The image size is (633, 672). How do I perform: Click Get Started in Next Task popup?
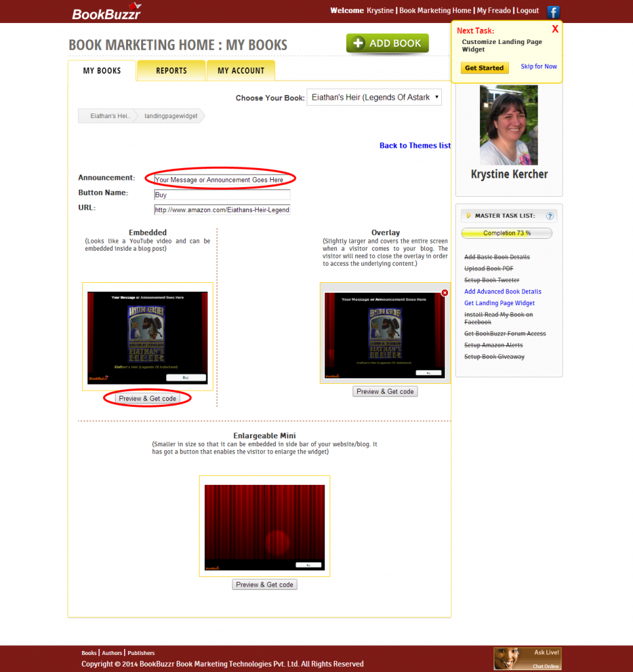(x=484, y=68)
